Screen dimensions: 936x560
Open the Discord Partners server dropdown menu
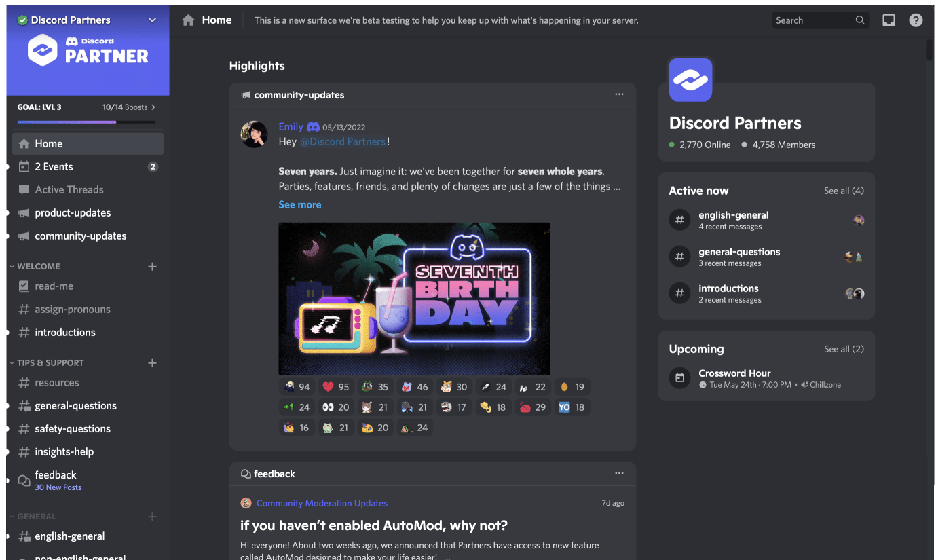pyautogui.click(x=152, y=20)
